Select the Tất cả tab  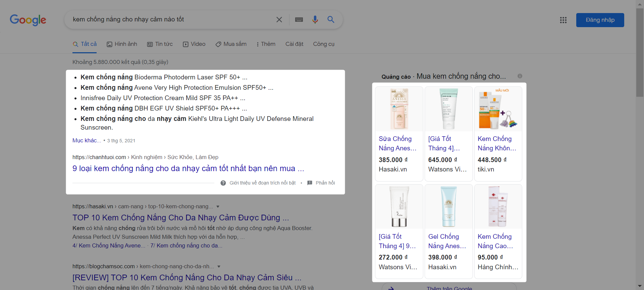click(x=85, y=44)
